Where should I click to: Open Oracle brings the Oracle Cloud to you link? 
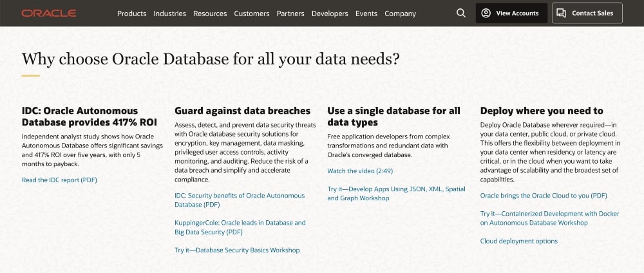click(x=544, y=196)
